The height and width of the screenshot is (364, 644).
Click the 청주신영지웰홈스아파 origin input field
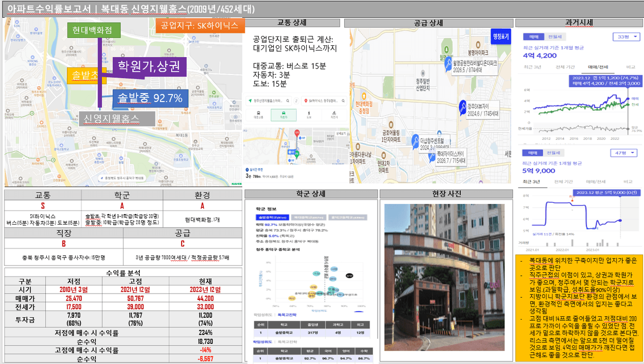coord(268,101)
